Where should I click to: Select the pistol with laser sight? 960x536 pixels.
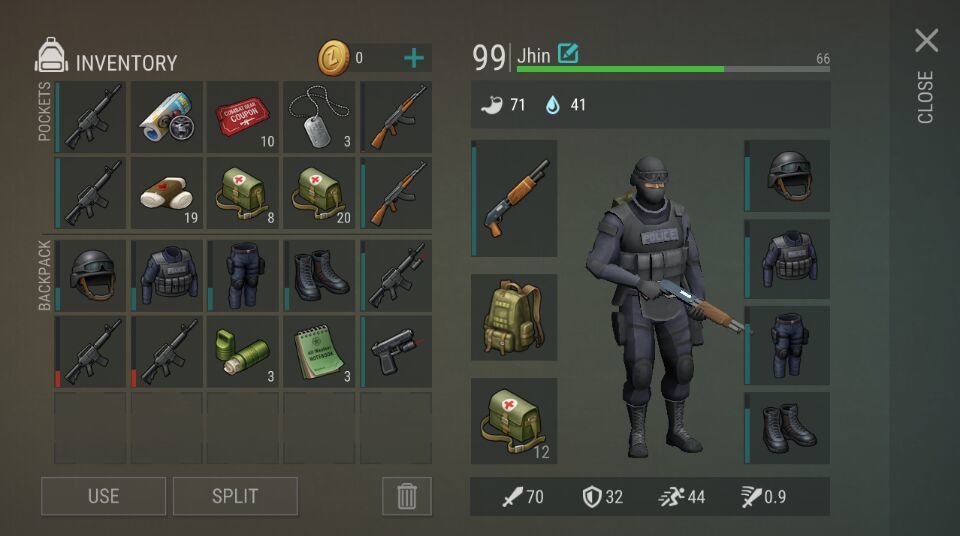[x=396, y=352]
